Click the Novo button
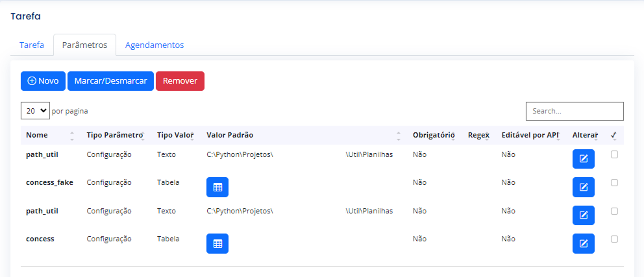 (43, 81)
